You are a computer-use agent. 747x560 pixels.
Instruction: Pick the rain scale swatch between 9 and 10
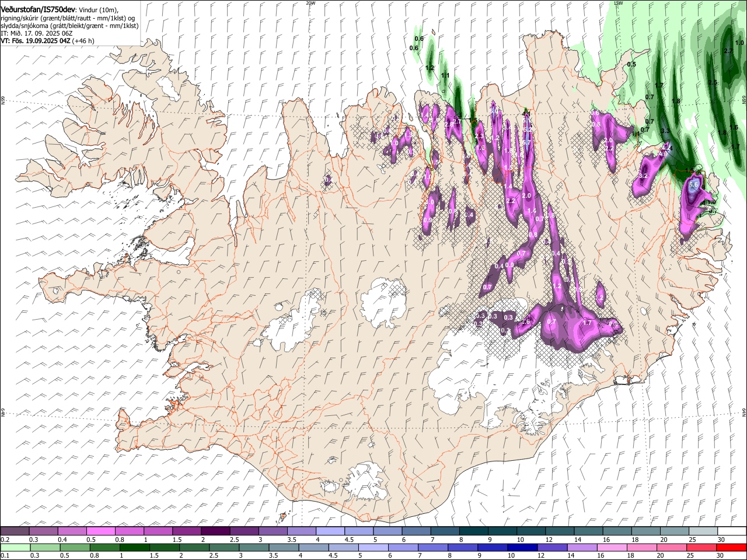[493, 547]
